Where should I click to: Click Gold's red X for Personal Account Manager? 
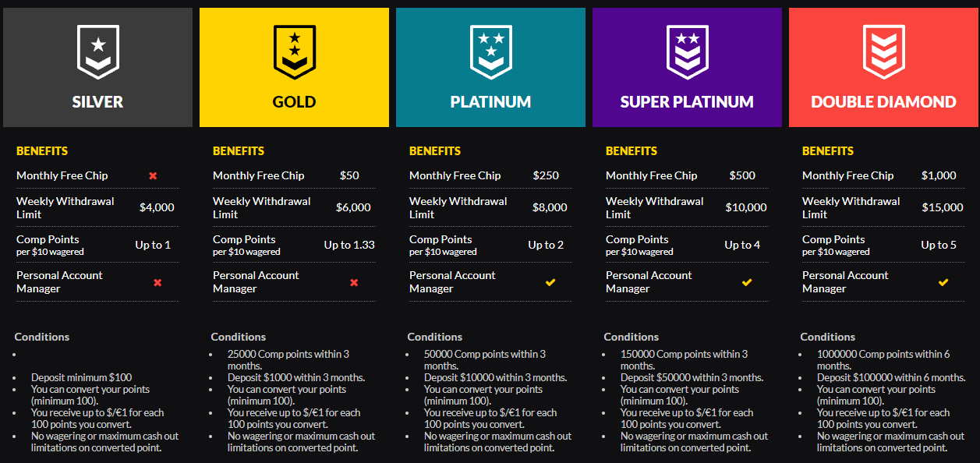(x=354, y=282)
